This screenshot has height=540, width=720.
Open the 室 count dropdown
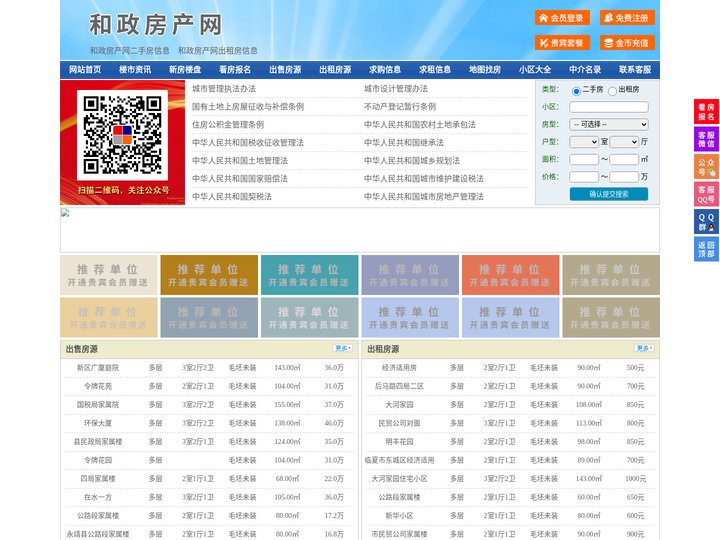(584, 142)
